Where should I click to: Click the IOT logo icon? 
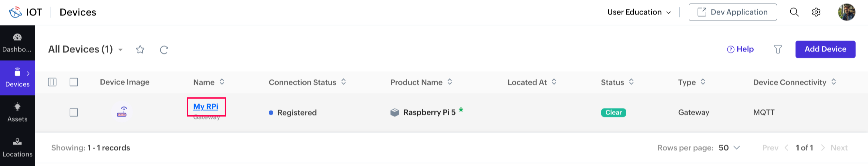tap(15, 12)
